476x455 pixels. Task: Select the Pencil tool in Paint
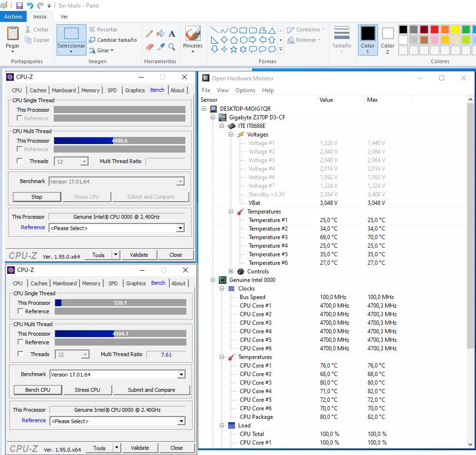tap(149, 34)
